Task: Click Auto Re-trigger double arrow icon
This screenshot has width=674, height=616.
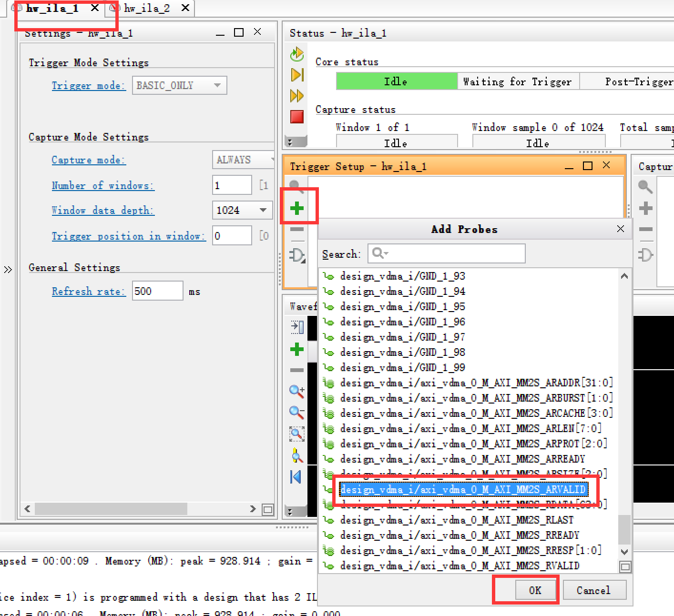Action: click(x=297, y=96)
